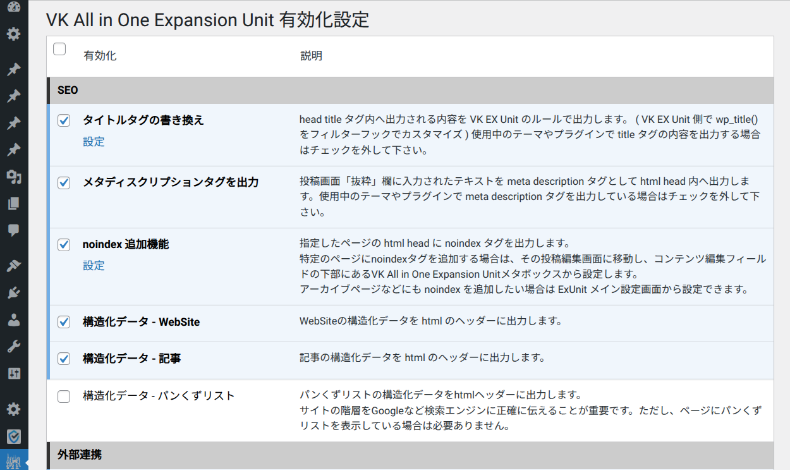The width and height of the screenshot is (790, 470).
Task: Enable the 構造化データ - パンくずリスト checkbox
Action: point(63,396)
